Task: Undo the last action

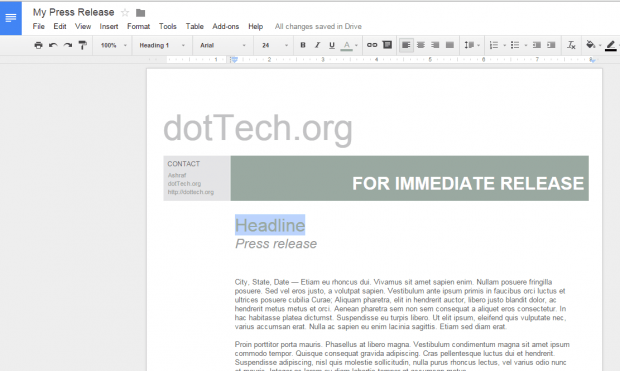Action: point(53,45)
